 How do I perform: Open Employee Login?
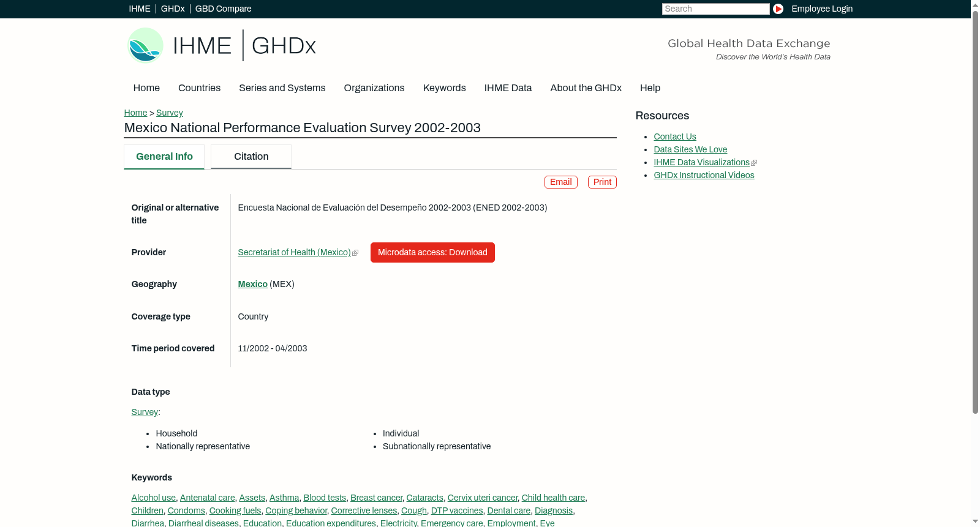(x=822, y=9)
